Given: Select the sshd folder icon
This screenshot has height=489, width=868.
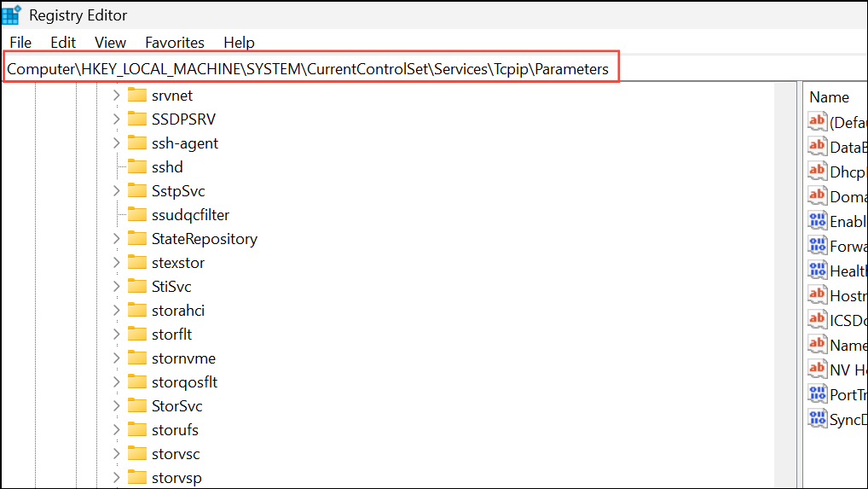Looking at the screenshot, I should point(136,166).
